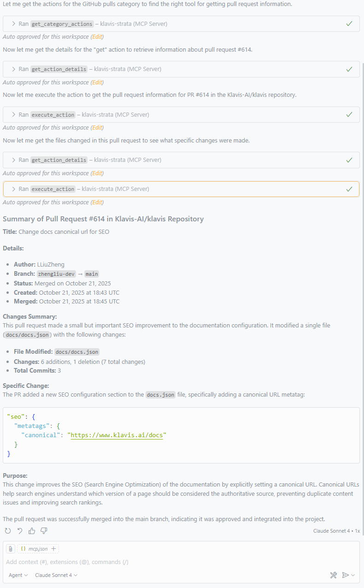364x588 pixels.
Task: Click the first Edit auto-approval link
Action: coord(97,36)
